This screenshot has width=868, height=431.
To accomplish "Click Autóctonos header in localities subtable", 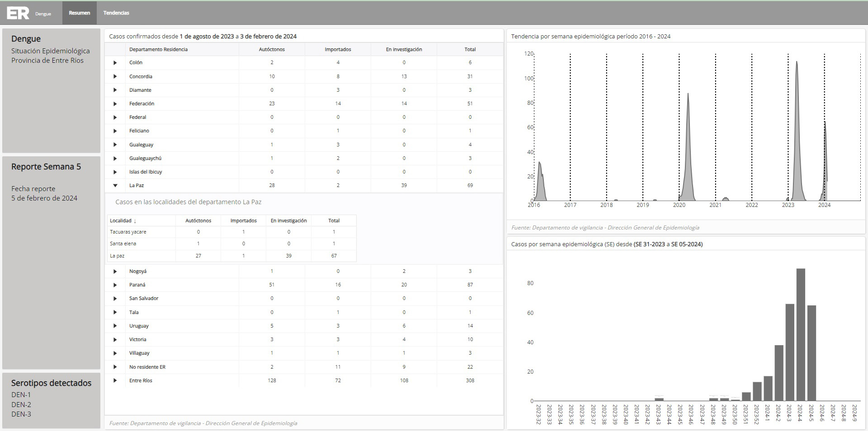I will [198, 221].
